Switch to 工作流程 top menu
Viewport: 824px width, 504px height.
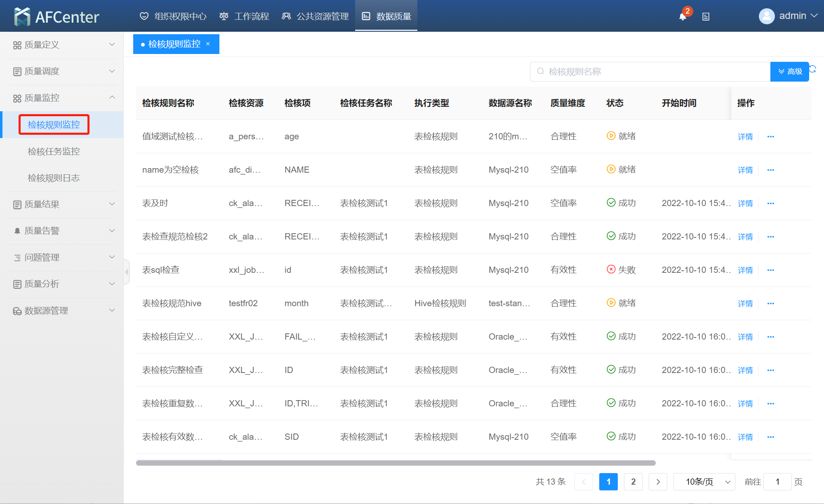244,16
